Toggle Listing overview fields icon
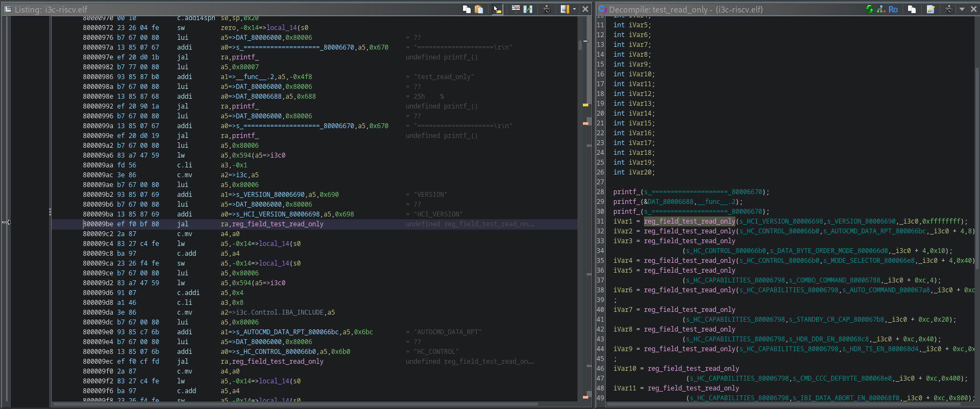Viewport: 980px width, 409px height. 515,9
